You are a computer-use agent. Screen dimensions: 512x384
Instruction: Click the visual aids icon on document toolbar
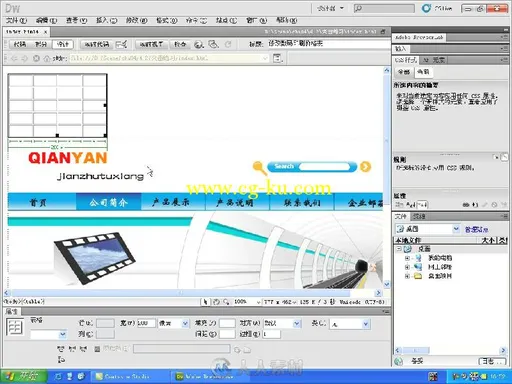213,44
